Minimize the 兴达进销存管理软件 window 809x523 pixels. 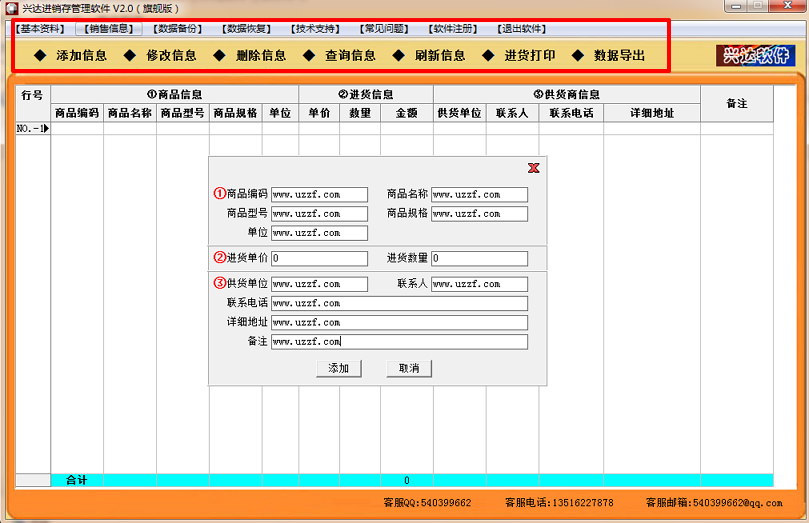[736, 6]
